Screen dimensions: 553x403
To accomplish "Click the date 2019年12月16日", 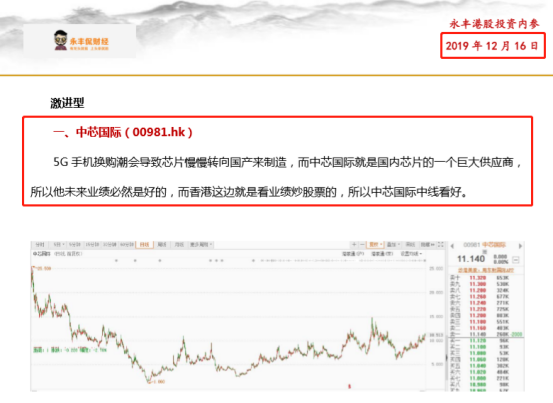I will tap(492, 46).
